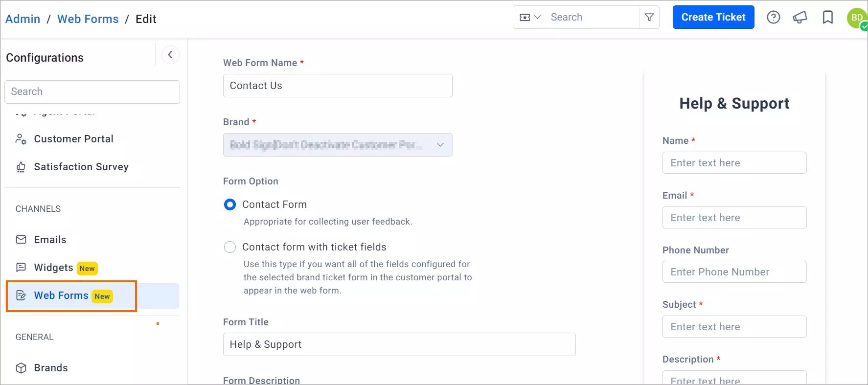The image size is (868, 385).
Task: Expand the ticket search type dropdown
Action: tap(530, 18)
